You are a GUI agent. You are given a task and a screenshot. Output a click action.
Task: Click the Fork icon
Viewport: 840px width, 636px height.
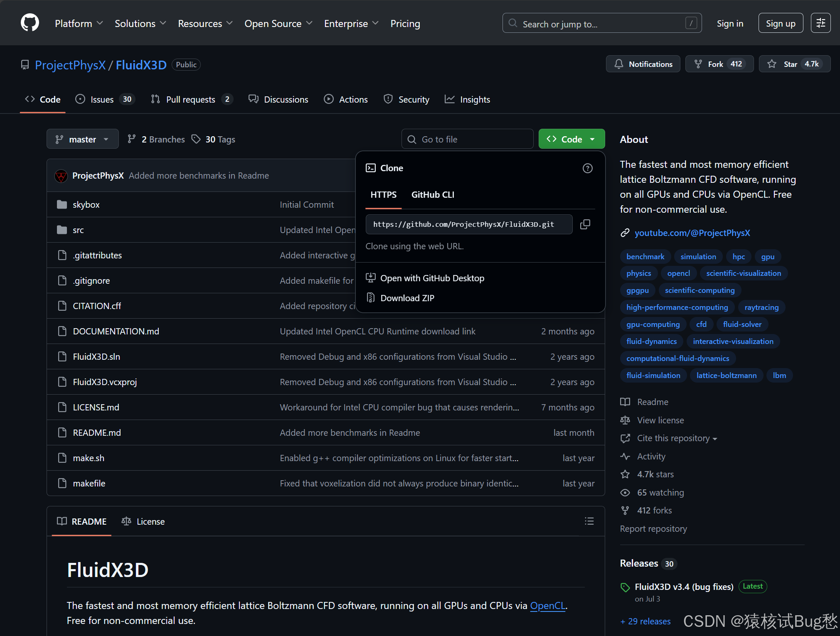[x=698, y=64]
